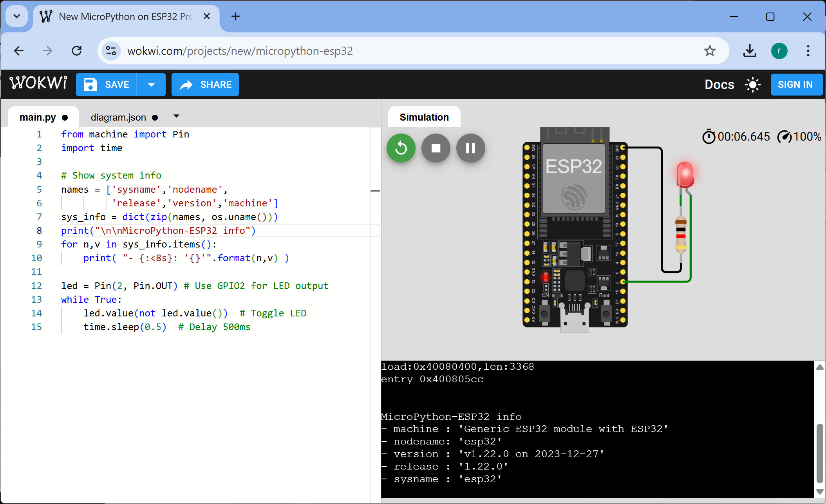
Task: Open site information icon in address bar
Action: point(111,51)
